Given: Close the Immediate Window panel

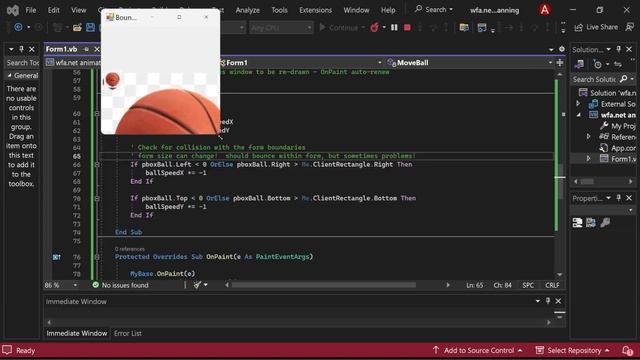Looking at the screenshot, I should (558, 301).
